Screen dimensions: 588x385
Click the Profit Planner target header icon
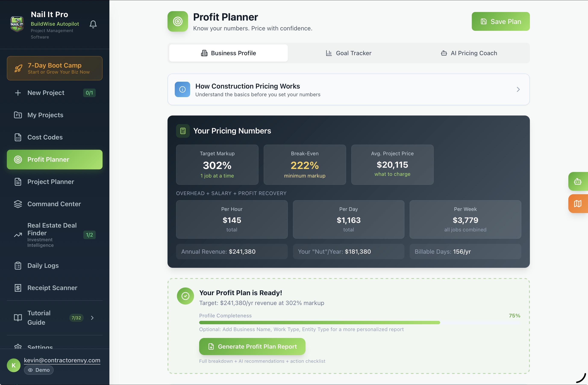(178, 22)
